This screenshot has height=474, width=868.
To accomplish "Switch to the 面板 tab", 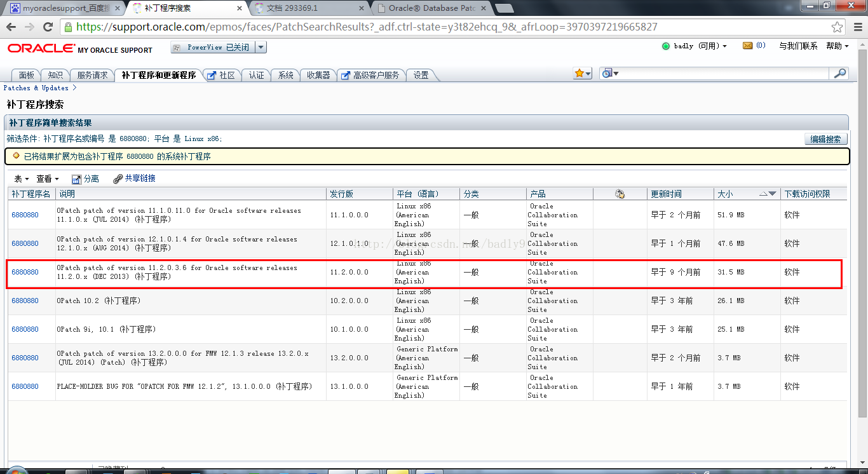I will pyautogui.click(x=27, y=75).
